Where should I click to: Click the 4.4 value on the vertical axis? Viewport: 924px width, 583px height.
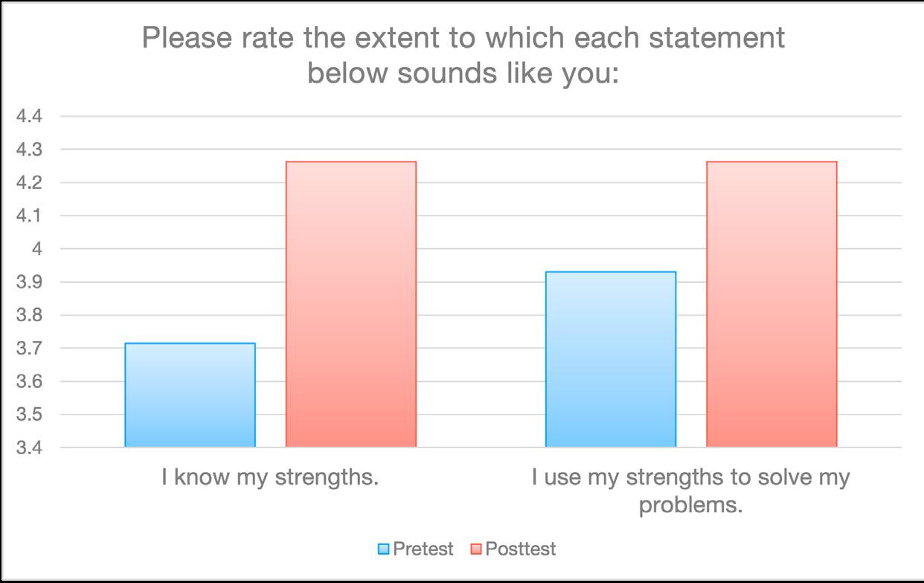(31, 117)
